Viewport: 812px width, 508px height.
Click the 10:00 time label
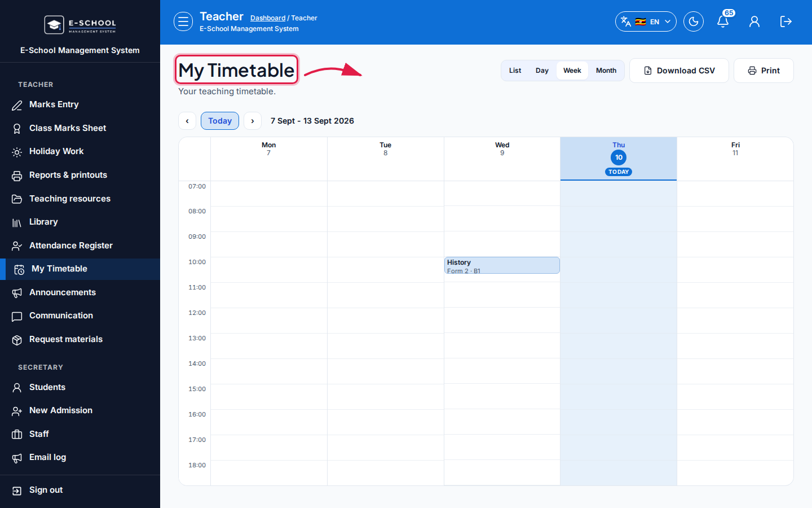point(197,262)
